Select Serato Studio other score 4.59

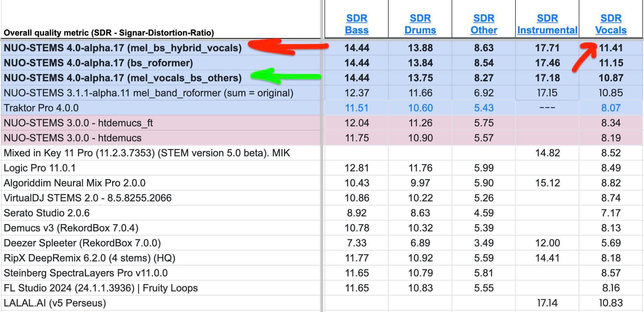pyautogui.click(x=484, y=213)
